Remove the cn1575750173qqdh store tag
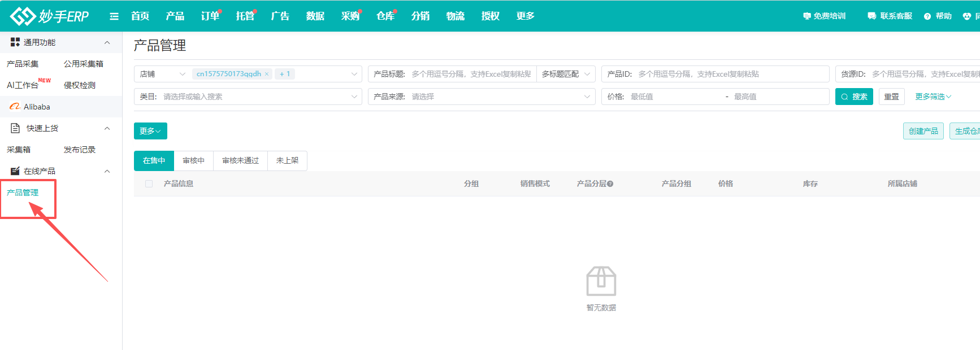980x350 pixels. click(x=267, y=74)
